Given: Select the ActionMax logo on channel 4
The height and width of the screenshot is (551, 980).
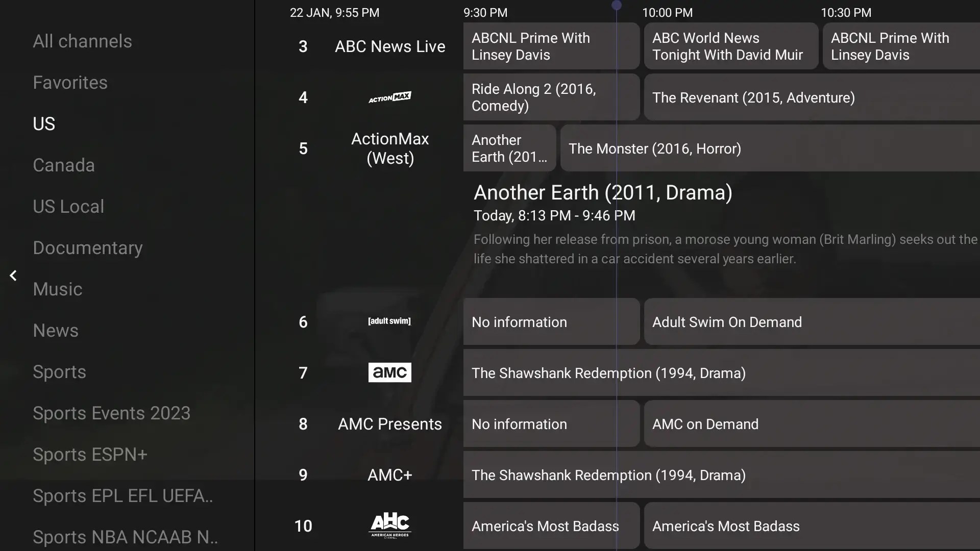Looking at the screenshot, I should [390, 97].
